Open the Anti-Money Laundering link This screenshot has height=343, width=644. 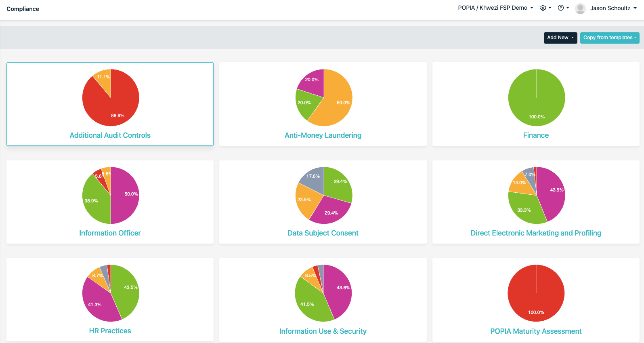point(323,135)
